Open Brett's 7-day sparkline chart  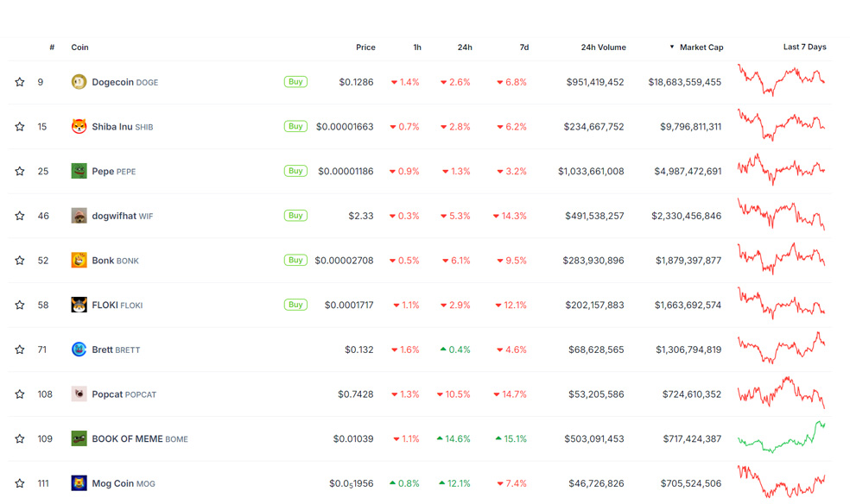(x=781, y=348)
